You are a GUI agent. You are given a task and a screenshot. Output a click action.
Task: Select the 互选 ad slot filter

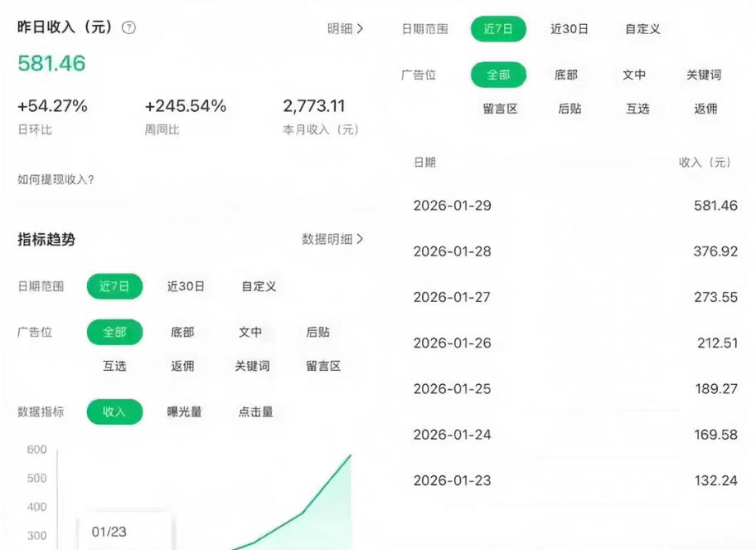point(114,366)
